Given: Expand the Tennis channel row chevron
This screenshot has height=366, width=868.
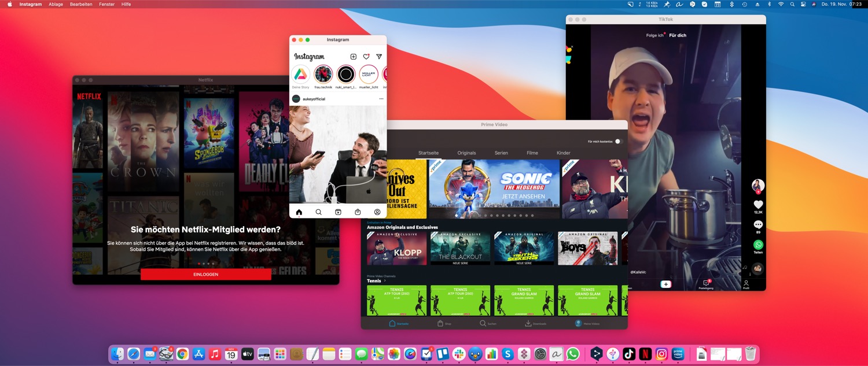Looking at the screenshot, I should (x=385, y=281).
